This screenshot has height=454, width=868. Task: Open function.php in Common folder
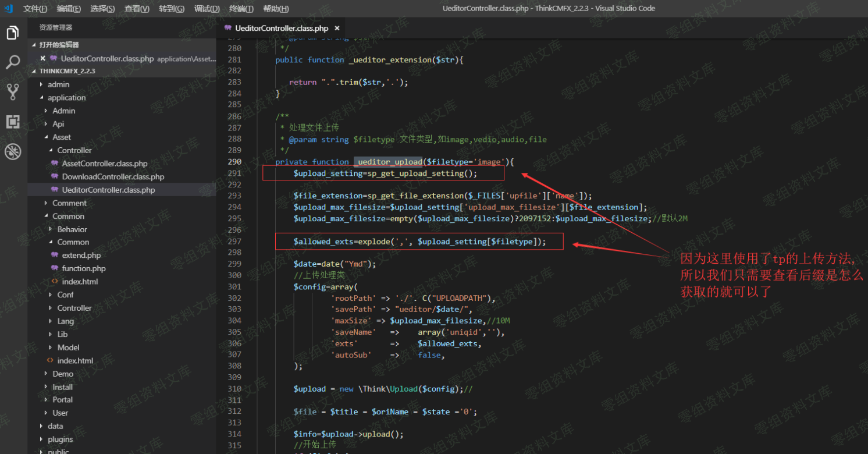point(84,268)
